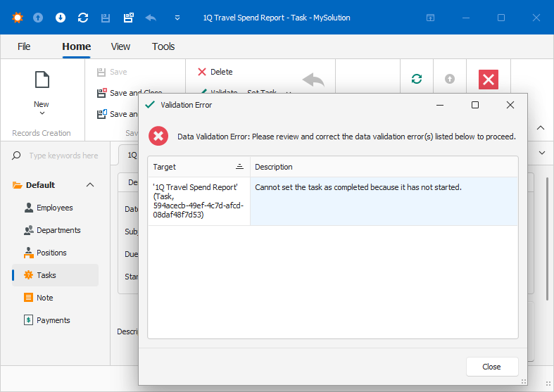Open the Note navigation item

tap(55, 298)
